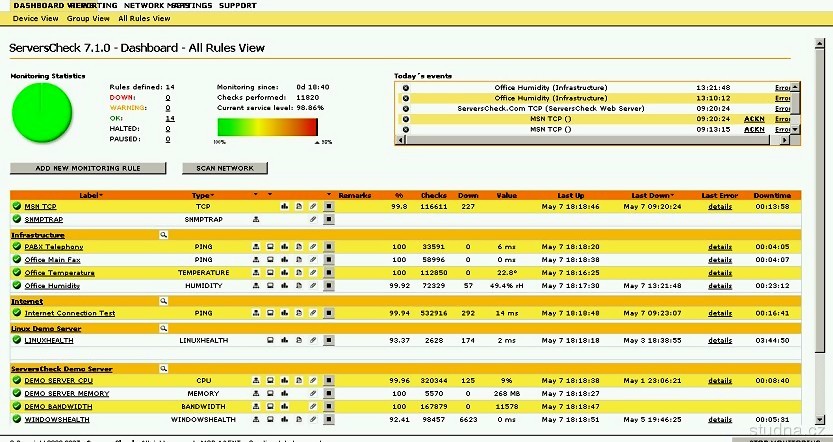Toggle stop button for Internet Connection Test
This screenshot has height=442, width=833.
[x=329, y=313]
